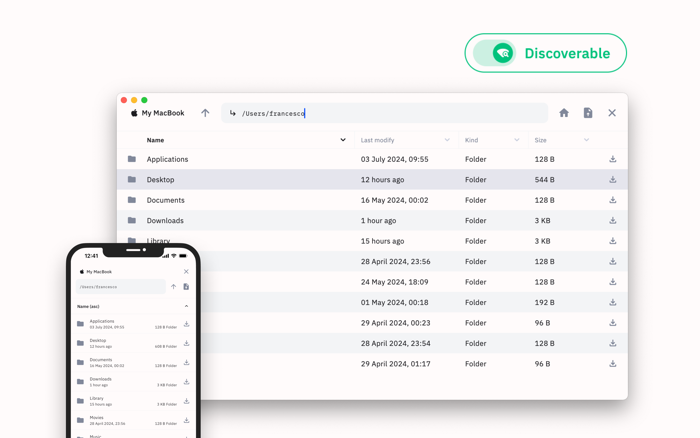Download the Documents folder in desktop list
Viewport: 700px width, 438px height.
[x=612, y=200]
